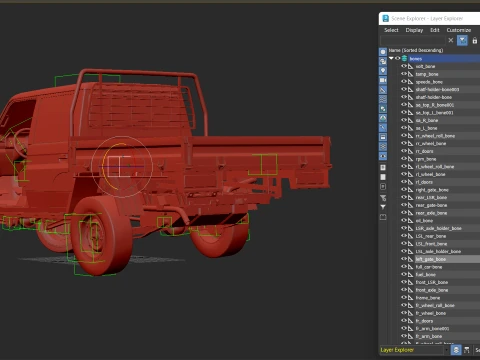Open the Layer Explorer dropdown arrow at the bottom
480x360 pixels.
[x=446, y=350]
